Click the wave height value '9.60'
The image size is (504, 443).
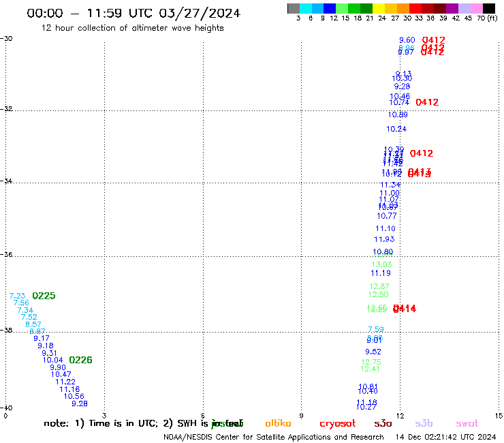point(407,40)
